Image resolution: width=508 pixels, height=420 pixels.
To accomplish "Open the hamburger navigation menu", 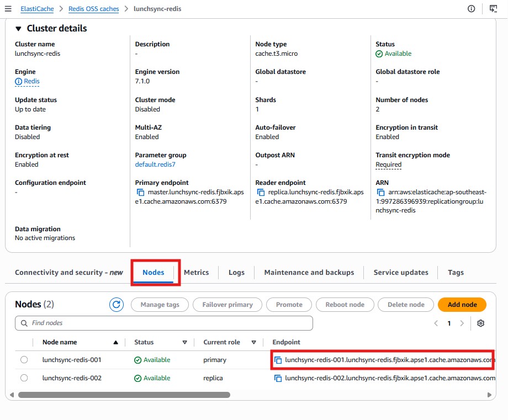I will point(8,9).
